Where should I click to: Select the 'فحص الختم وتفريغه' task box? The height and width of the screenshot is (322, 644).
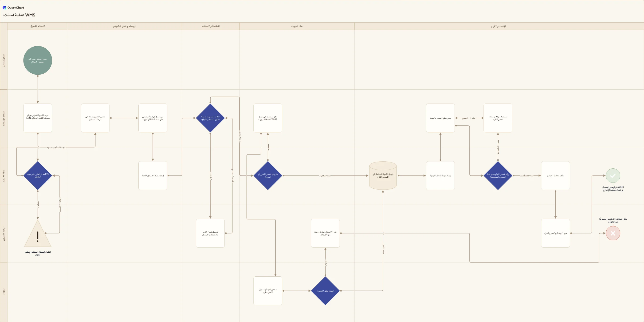(x=95, y=118)
